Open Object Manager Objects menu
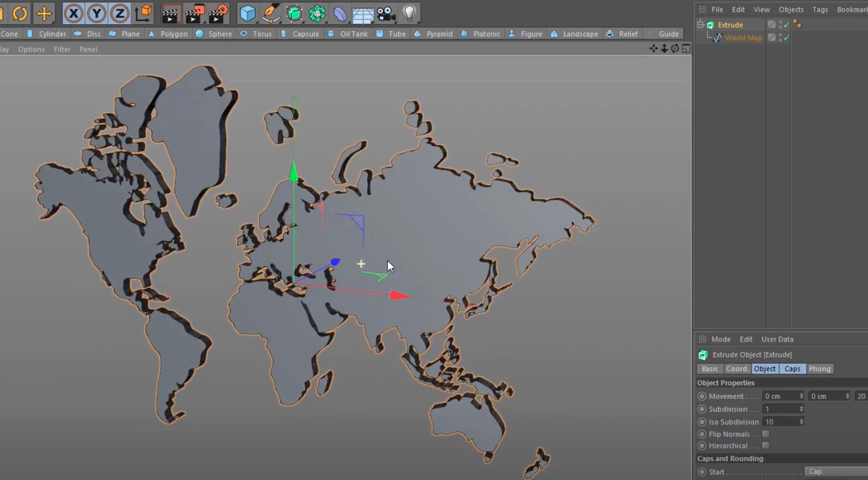The width and height of the screenshot is (868, 480). point(791,9)
